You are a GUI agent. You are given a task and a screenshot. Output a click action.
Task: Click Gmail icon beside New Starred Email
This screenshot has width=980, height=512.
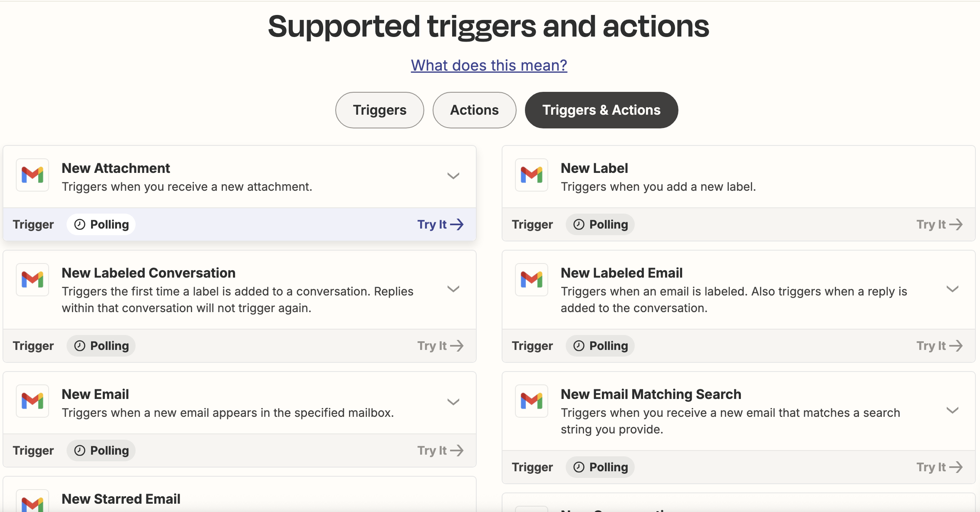tap(32, 503)
